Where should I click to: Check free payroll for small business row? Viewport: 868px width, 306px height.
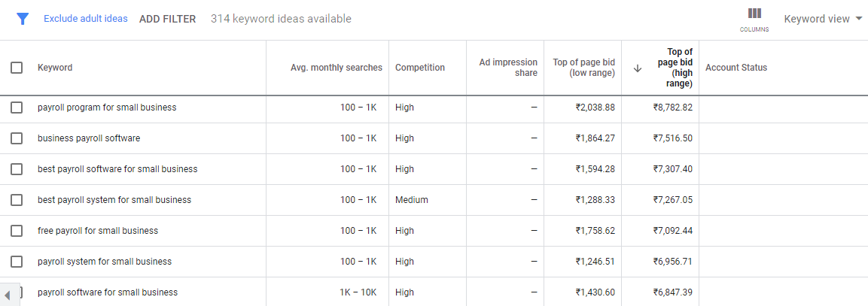pos(17,231)
